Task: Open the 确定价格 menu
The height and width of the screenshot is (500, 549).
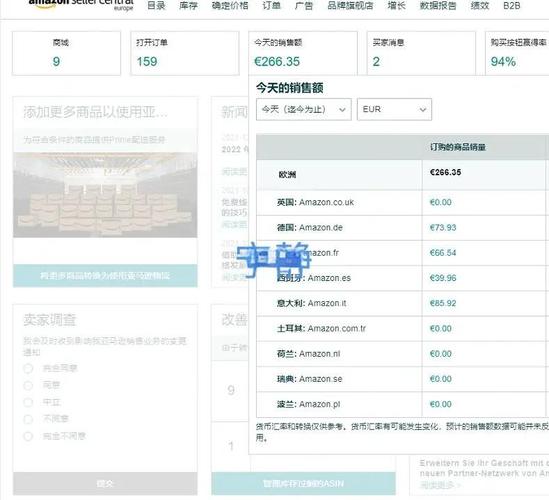Action: pyautogui.click(x=230, y=5)
